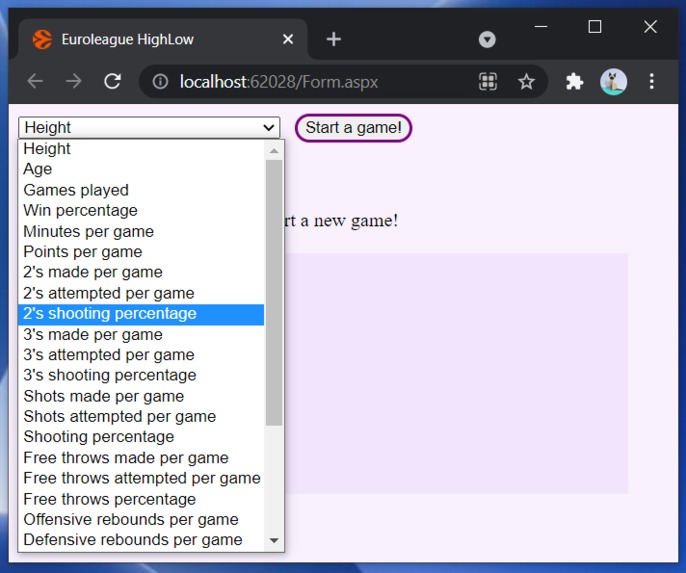This screenshot has height=573, width=686.
Task: Collapse the Height dropdown combo box
Action: [x=149, y=128]
